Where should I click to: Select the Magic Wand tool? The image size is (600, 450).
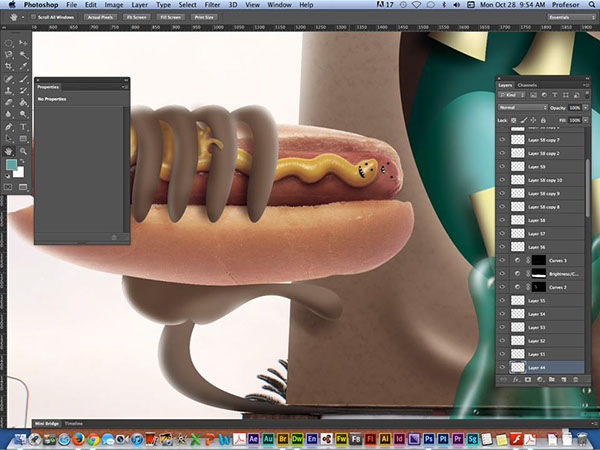(x=23, y=55)
